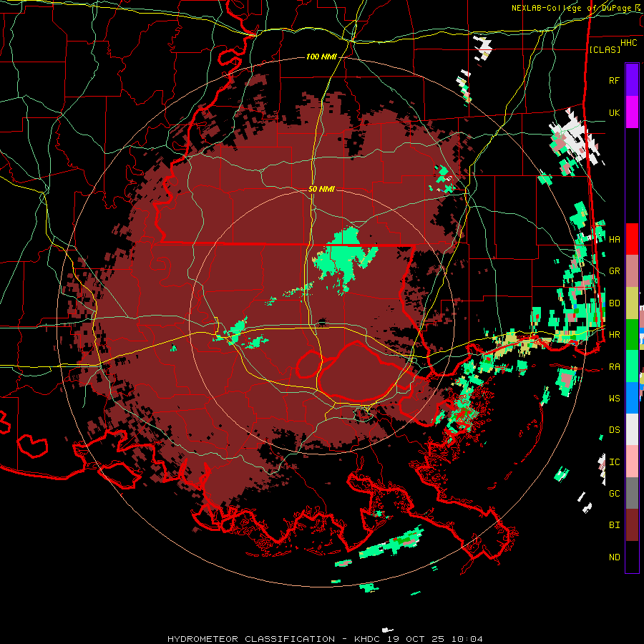644x644 pixels.
Task: Click the ND legend label
Action: tap(614, 557)
